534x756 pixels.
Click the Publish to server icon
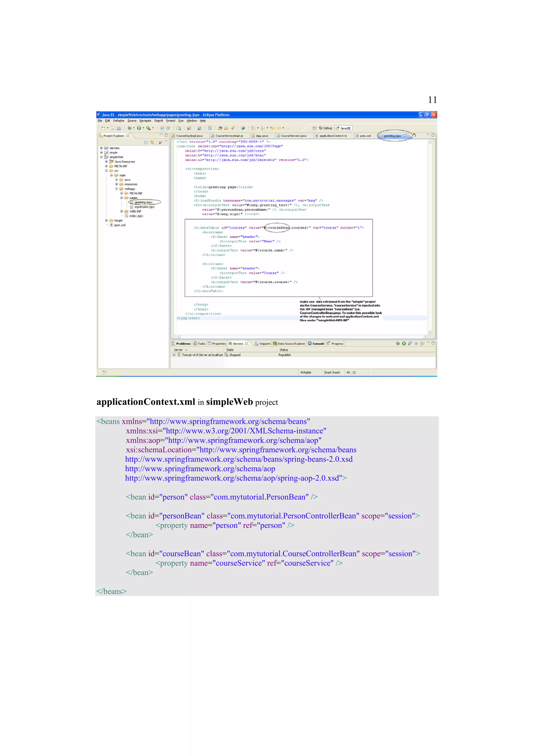[x=422, y=343]
